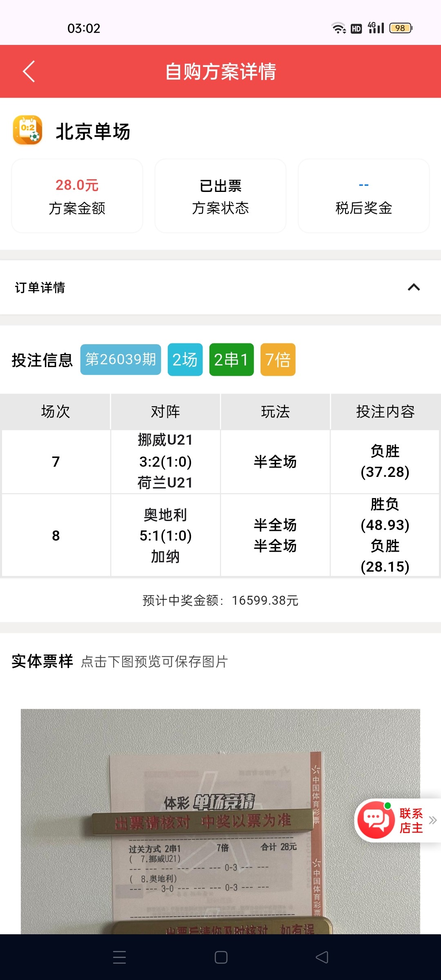Viewport: 441px width, 980px height.
Task: Tap the battery indicator showing 98
Action: [401, 28]
